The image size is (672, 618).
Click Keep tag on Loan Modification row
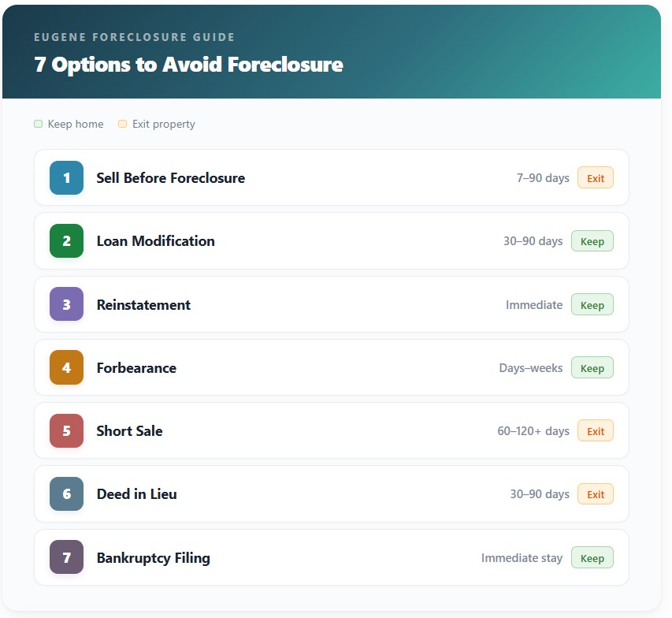tap(592, 241)
